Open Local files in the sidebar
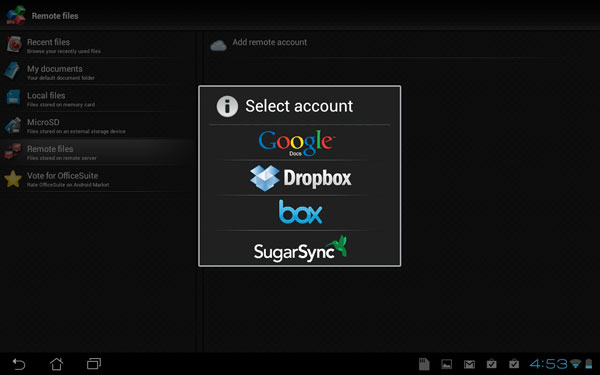This screenshot has width=600, height=375. coord(98,99)
